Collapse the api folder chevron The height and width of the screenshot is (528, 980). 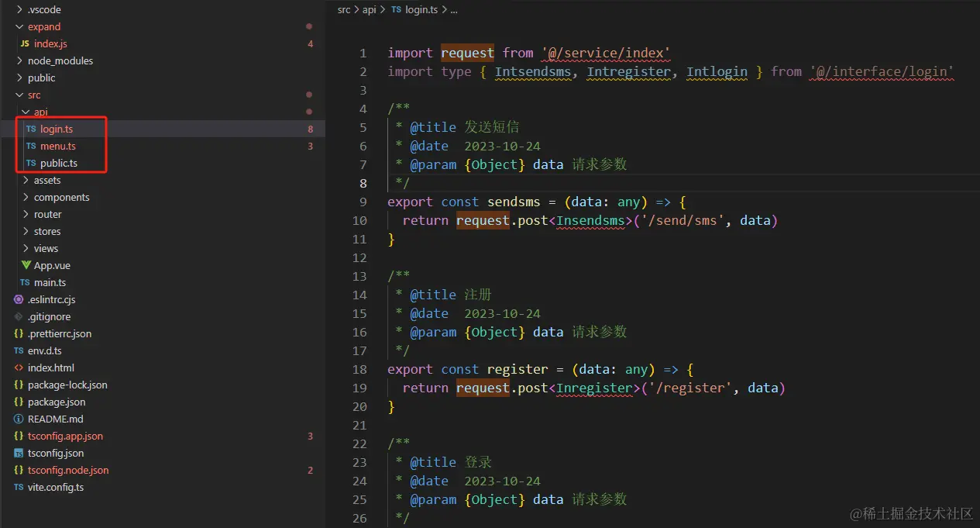(26, 112)
